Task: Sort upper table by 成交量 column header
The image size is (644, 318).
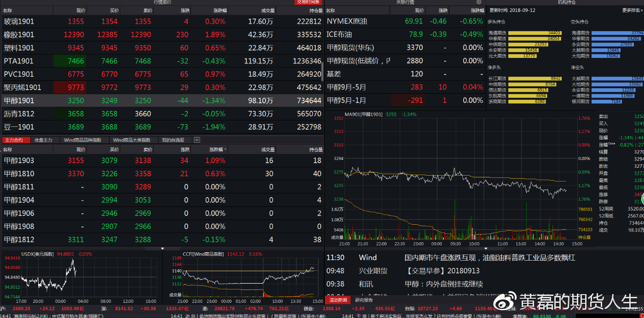Action: pyautogui.click(x=268, y=10)
